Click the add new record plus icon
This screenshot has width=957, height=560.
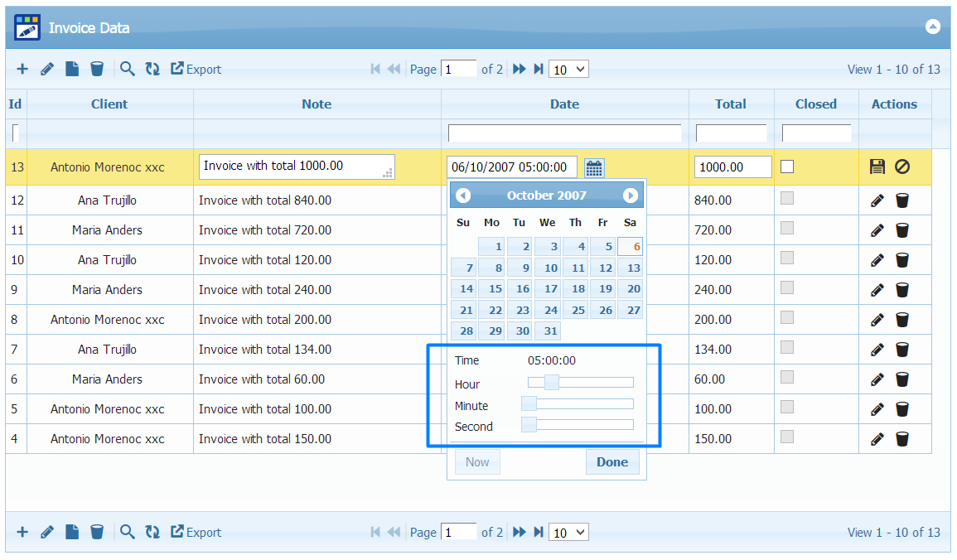(x=22, y=69)
